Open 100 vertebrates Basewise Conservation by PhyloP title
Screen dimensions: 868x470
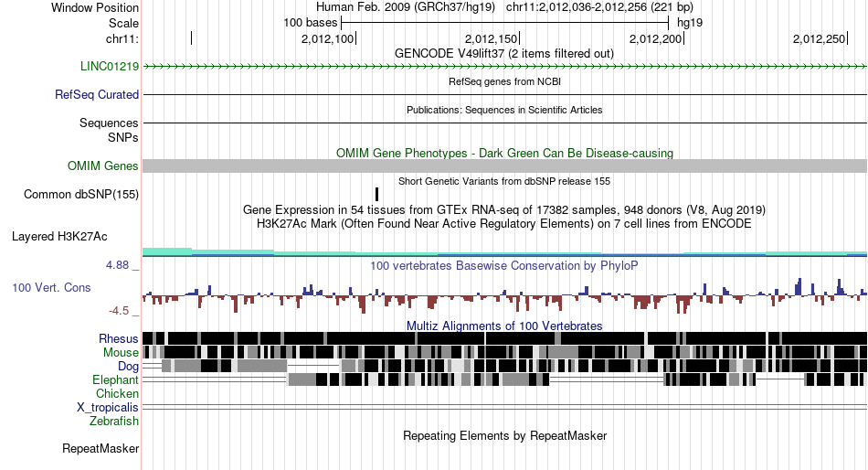(504, 265)
